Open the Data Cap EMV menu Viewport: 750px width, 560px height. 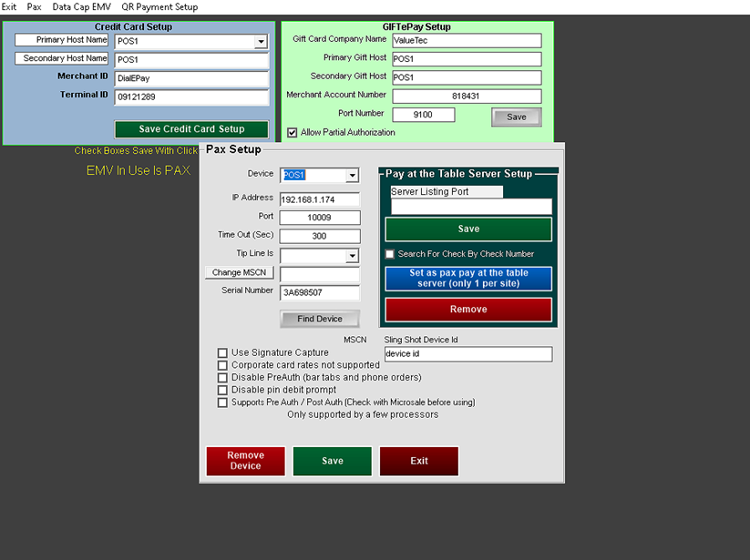[x=81, y=6]
